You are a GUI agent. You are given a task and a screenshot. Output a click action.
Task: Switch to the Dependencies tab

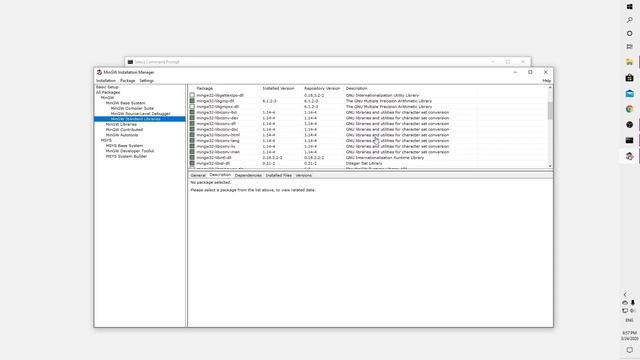pos(248,176)
